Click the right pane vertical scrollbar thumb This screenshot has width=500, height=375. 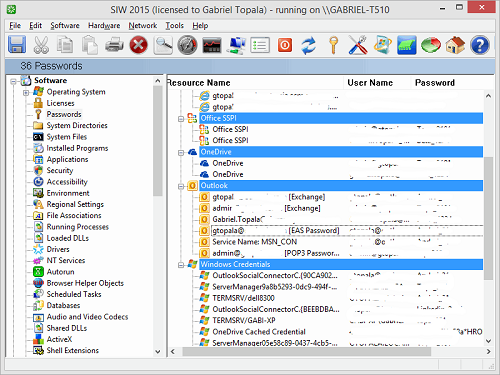(488, 218)
